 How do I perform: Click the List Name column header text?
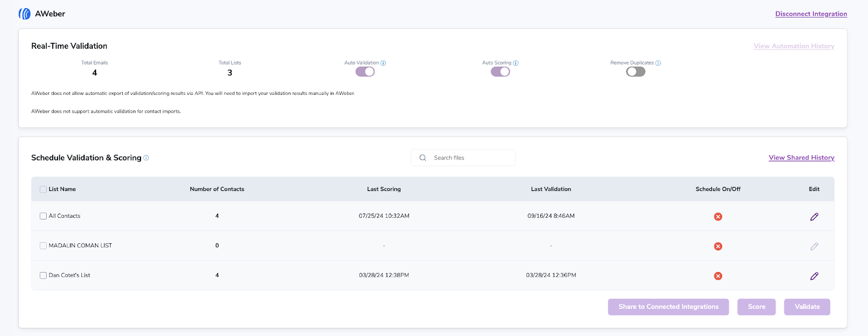[x=62, y=189]
